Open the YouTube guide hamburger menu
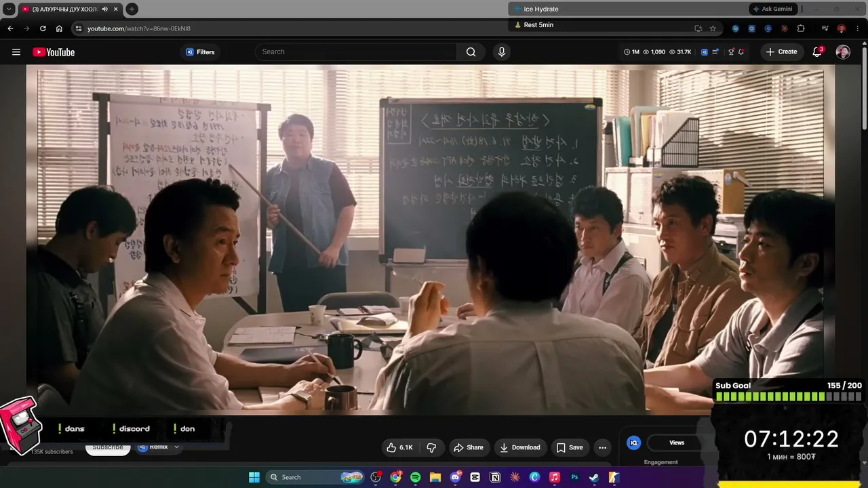The height and width of the screenshot is (488, 868). (x=16, y=52)
